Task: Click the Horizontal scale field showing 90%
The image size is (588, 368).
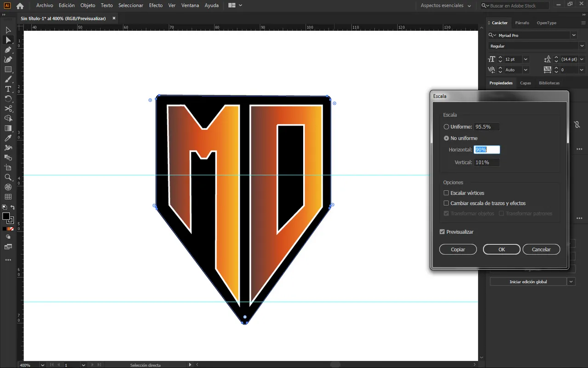Action: pyautogui.click(x=487, y=149)
